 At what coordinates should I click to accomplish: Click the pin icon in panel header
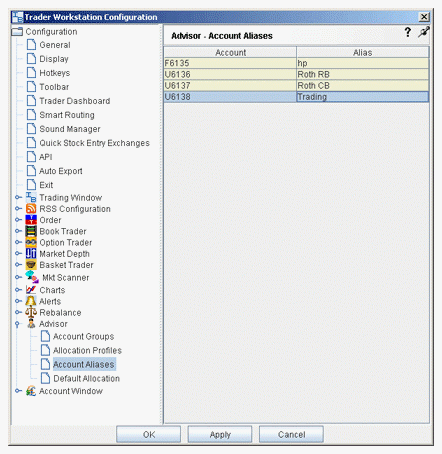click(x=424, y=32)
